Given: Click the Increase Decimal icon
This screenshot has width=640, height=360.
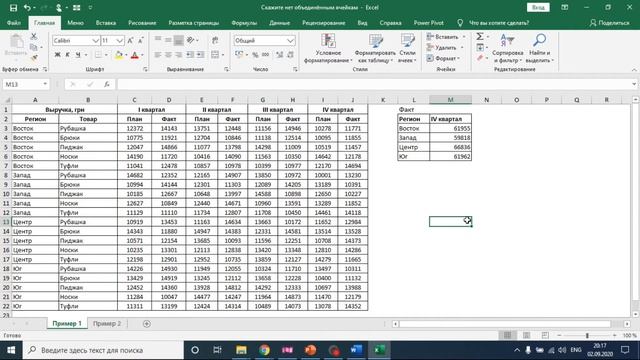Looking at the screenshot, I should [280, 54].
